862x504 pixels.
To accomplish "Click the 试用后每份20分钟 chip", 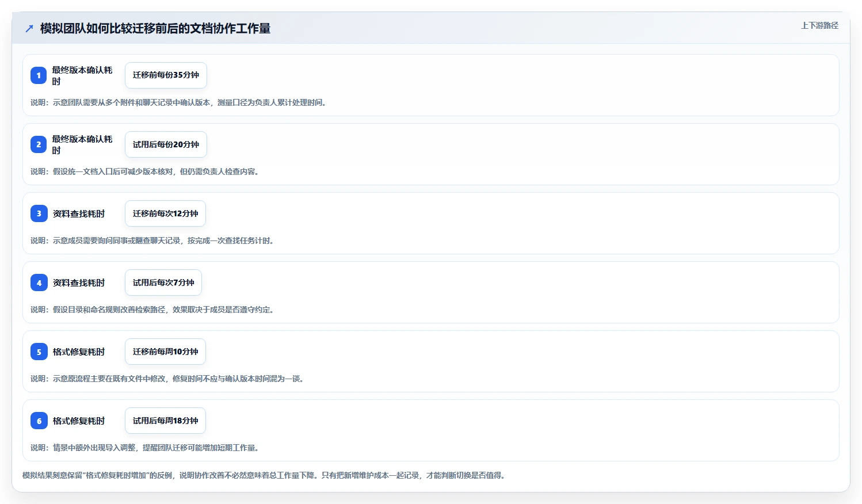I will pos(166,144).
